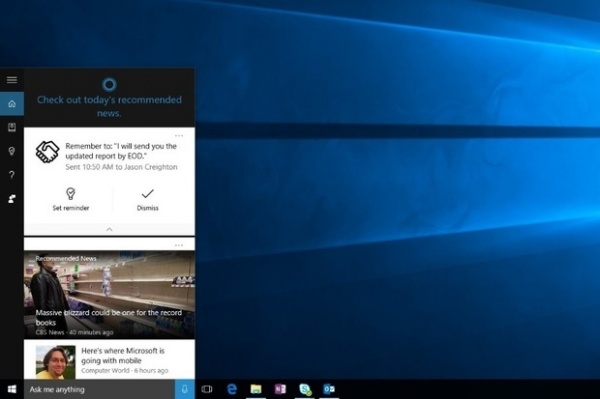Open the Massive blizzard news story
Viewport: 600px width, 399px height.
[109, 295]
